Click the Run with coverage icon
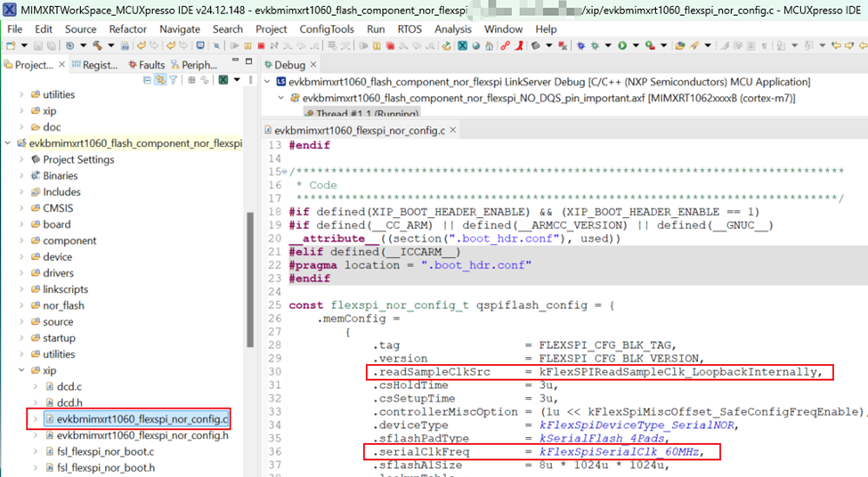Image resolution: width=868 pixels, height=477 pixels. tap(650, 46)
